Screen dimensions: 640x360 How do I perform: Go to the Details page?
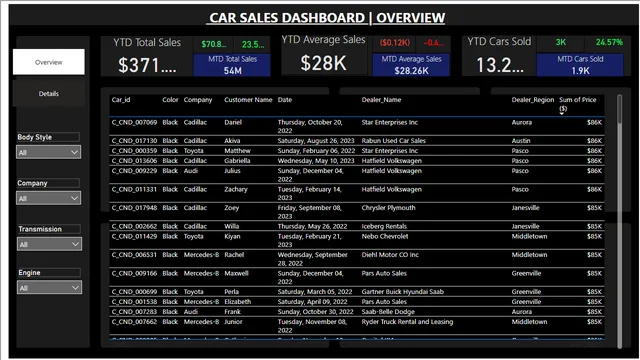49,93
